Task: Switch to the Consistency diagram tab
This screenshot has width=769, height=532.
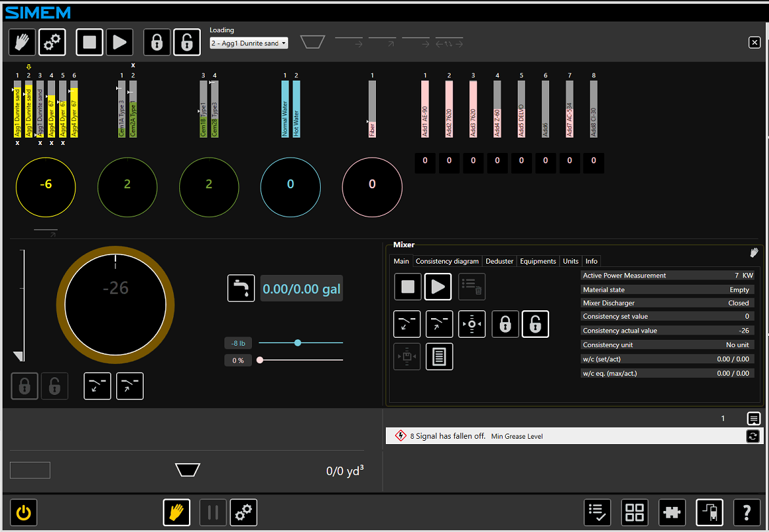Action: pyautogui.click(x=447, y=261)
